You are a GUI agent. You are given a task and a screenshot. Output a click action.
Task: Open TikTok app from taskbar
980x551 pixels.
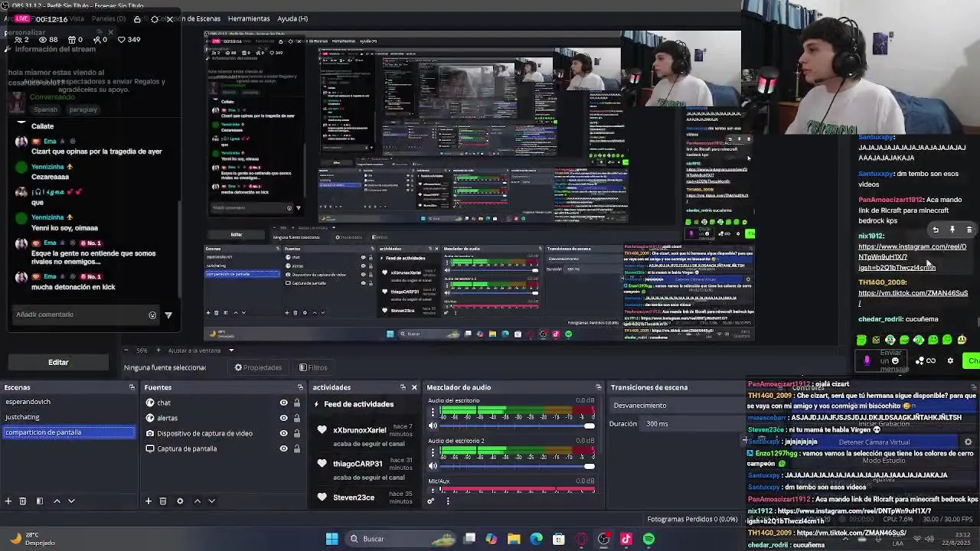[626, 539]
